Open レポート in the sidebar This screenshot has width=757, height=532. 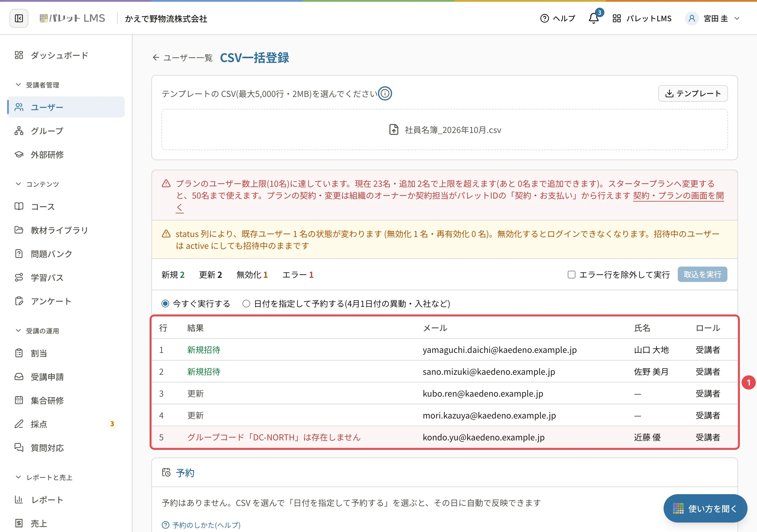tap(66, 500)
